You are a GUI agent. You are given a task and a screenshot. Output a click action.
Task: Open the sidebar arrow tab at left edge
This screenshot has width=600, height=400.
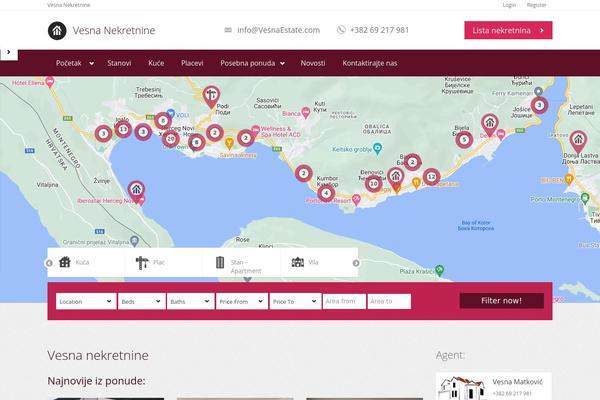point(9,52)
